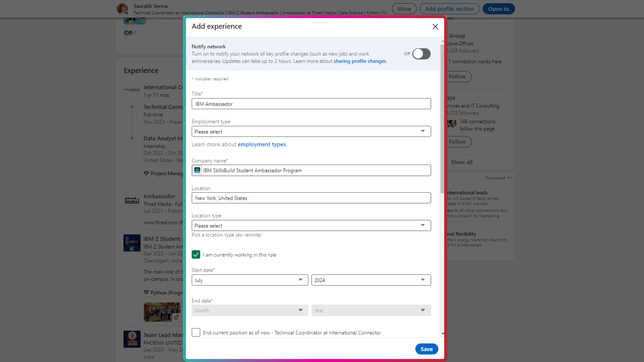Click the scrollbar down arrow in the dialog

[x=443, y=333]
